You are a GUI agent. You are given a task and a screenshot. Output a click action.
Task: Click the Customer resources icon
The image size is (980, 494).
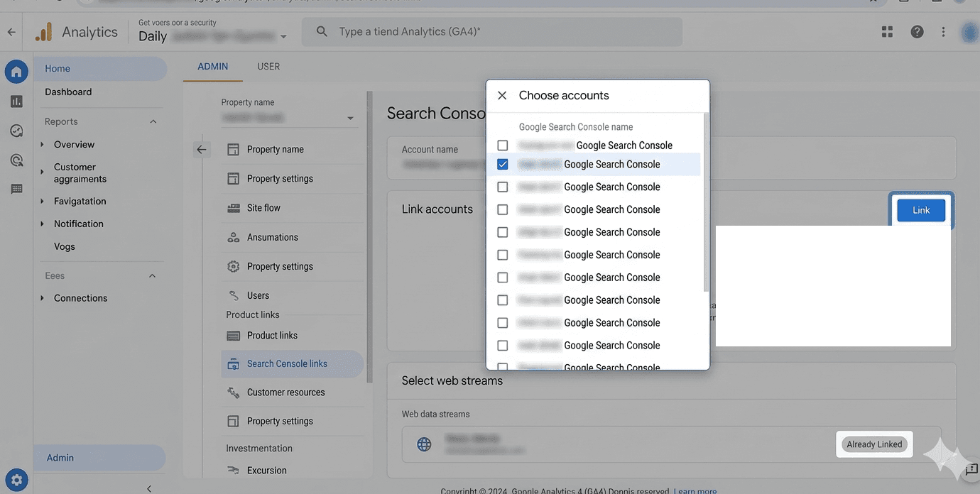tap(233, 393)
